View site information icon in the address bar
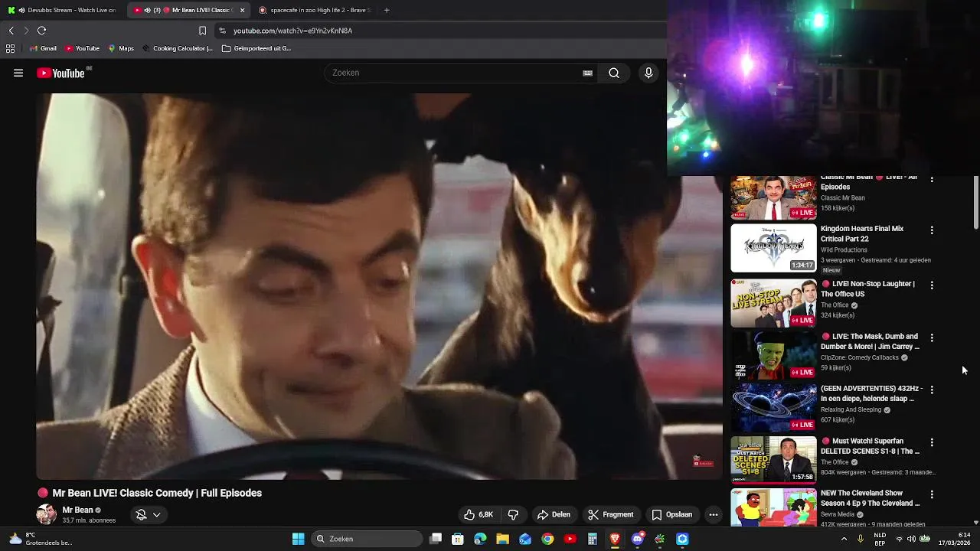This screenshot has width=980, height=551. (x=222, y=31)
